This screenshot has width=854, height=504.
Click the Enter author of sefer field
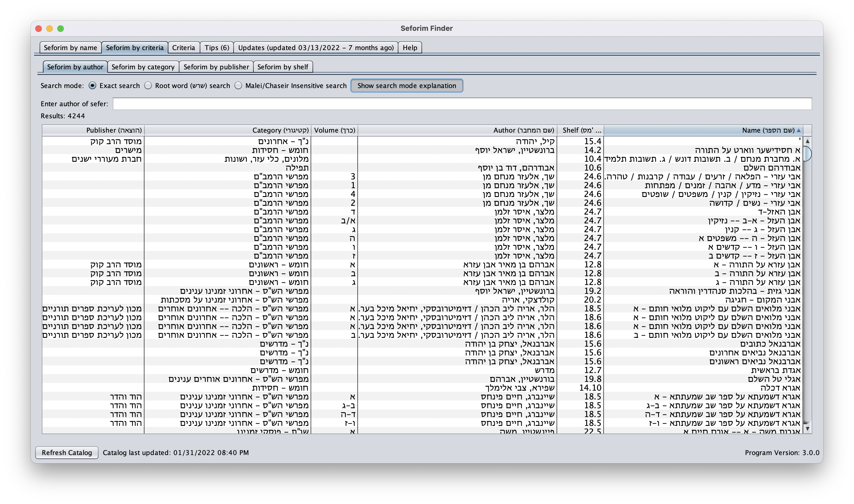tap(462, 104)
